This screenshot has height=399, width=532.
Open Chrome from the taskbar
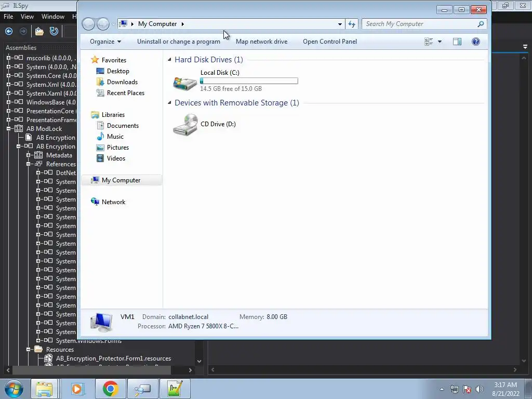(x=110, y=389)
